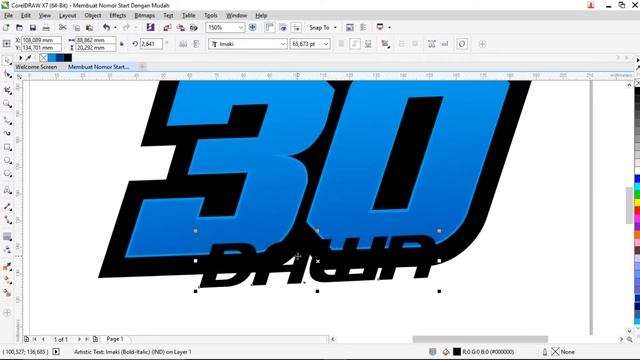Toggle interactive OpenType features button
Image resolution: width=640 pixels, height=360 pixels.
coord(462,44)
